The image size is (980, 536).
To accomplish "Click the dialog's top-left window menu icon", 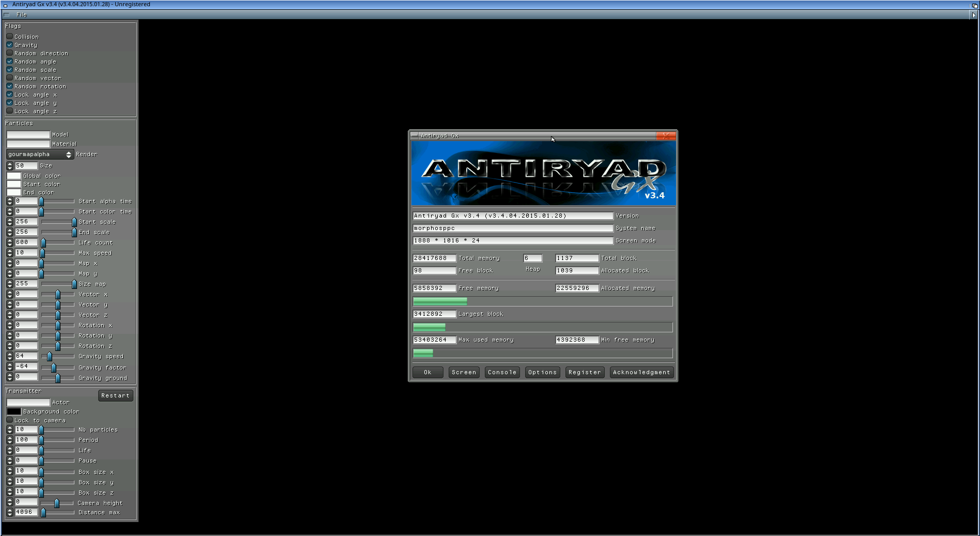I will 415,136.
